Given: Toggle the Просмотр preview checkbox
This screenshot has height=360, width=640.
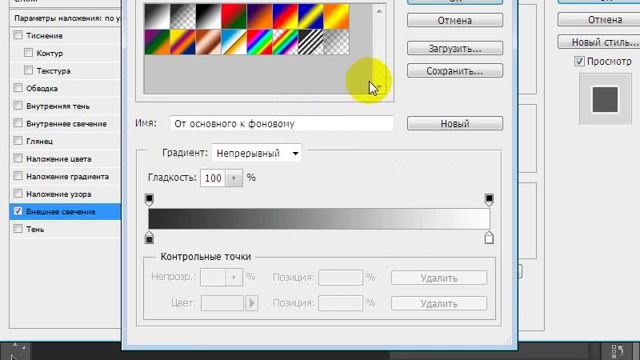Looking at the screenshot, I should 579,61.
